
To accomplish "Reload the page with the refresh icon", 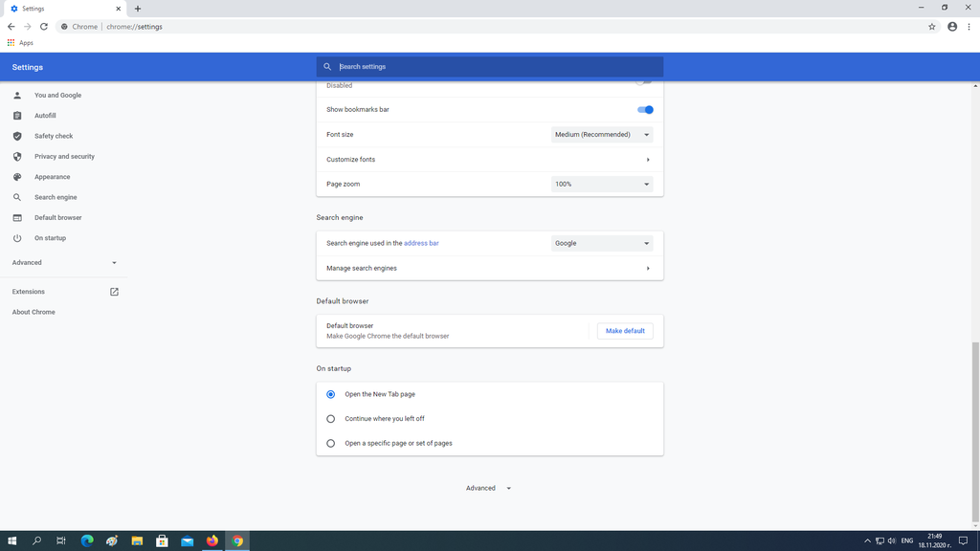I will (44, 27).
